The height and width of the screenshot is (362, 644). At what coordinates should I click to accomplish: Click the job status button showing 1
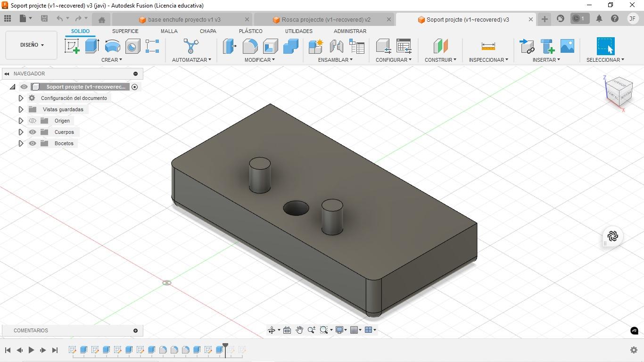(x=579, y=18)
